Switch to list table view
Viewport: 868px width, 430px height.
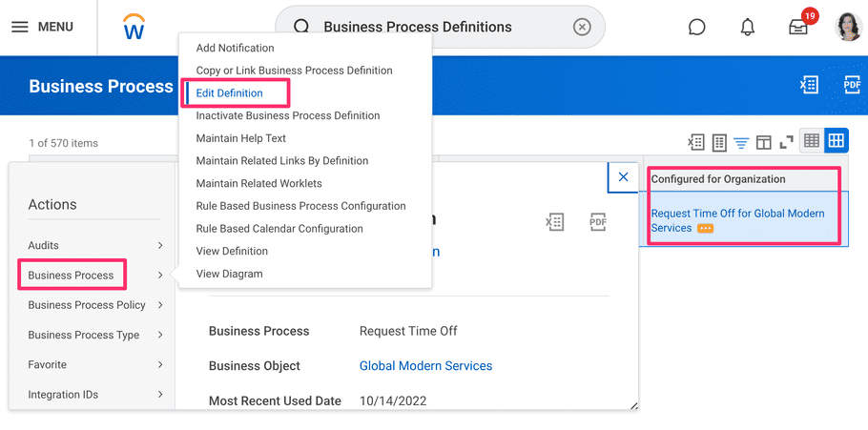pyautogui.click(x=812, y=140)
